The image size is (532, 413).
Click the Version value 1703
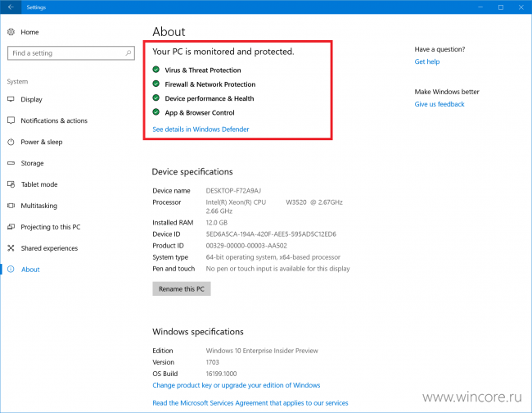coord(213,362)
